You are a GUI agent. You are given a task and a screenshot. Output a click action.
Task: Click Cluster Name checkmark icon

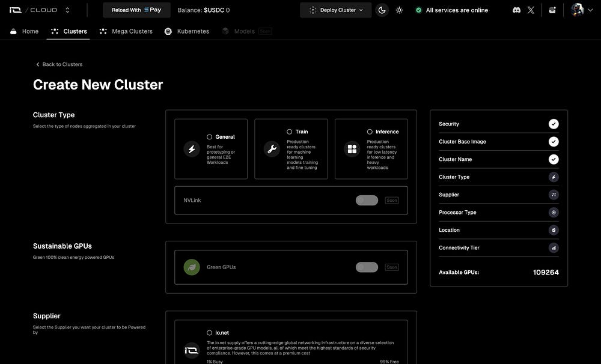(x=554, y=159)
